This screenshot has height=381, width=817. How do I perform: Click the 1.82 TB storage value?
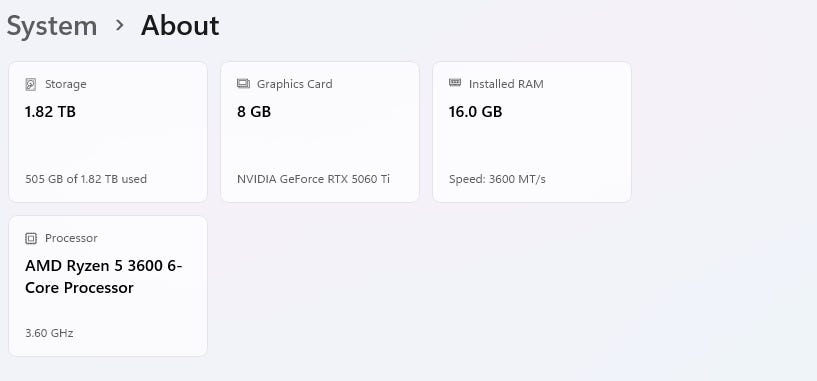(x=50, y=112)
